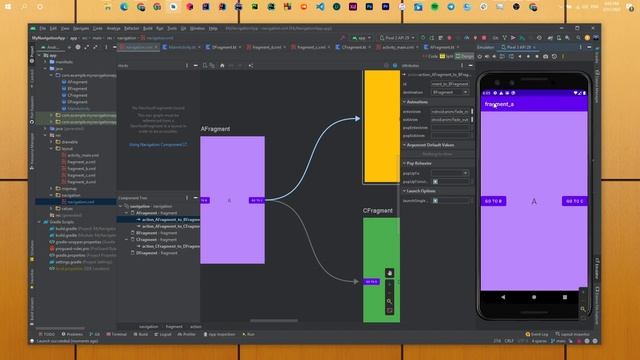The image size is (640, 360).
Task: Click the select project view target icon
Action: 78,47
